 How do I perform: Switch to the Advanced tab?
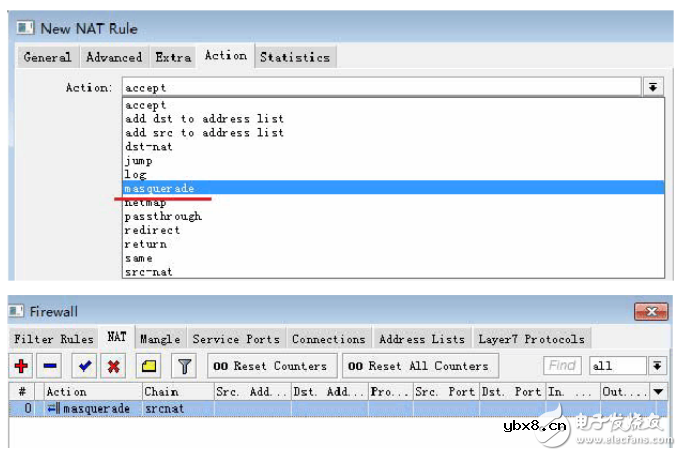pyautogui.click(x=114, y=57)
